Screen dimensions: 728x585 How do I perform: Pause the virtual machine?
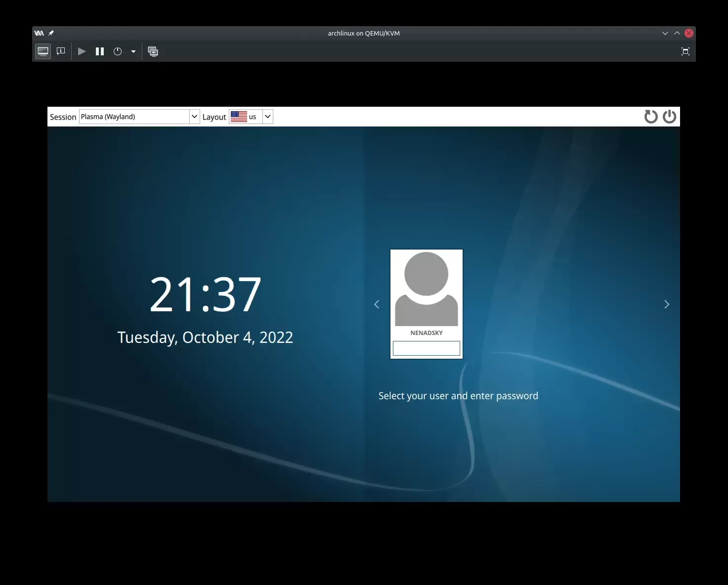100,51
